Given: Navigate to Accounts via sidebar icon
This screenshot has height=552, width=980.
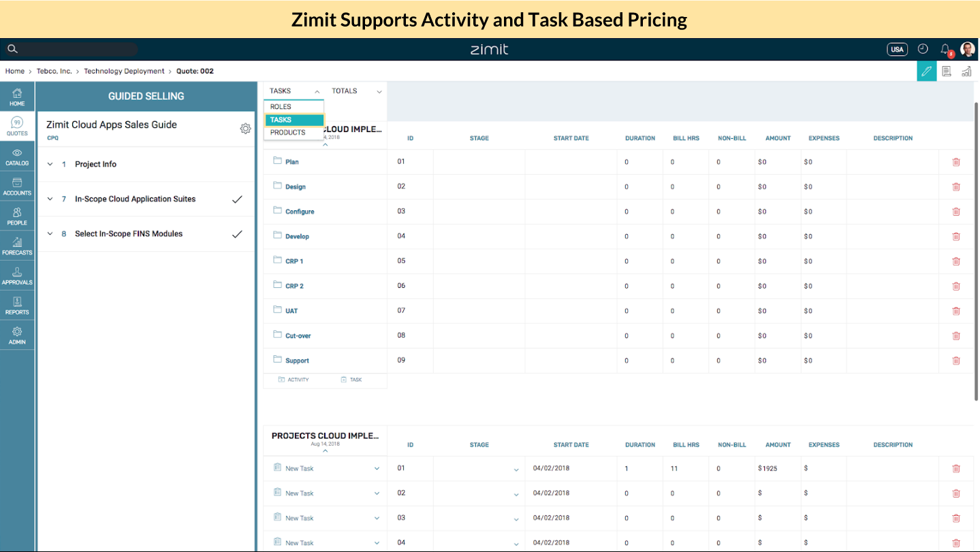Looking at the screenshot, I should pos(17,186).
